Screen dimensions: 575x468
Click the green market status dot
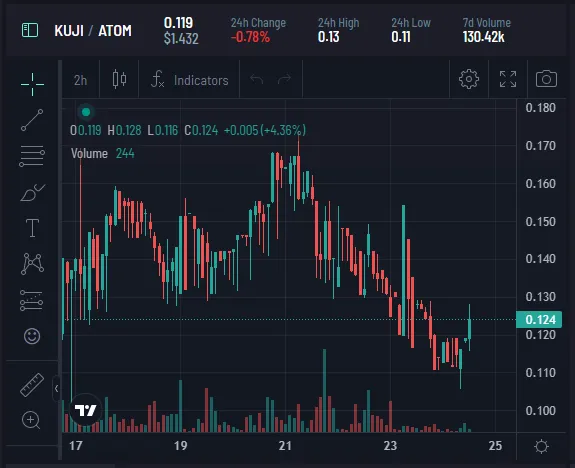click(x=86, y=112)
